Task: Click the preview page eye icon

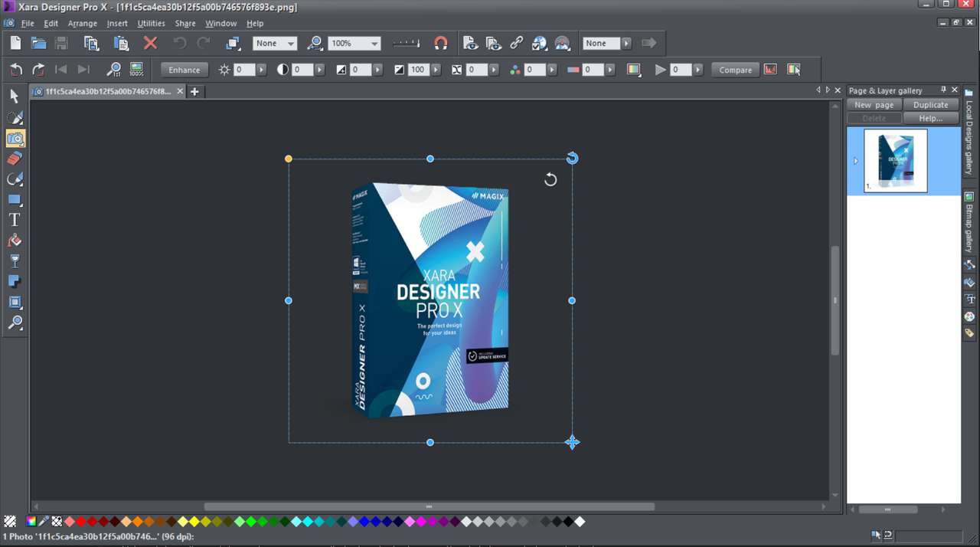Action: click(471, 44)
